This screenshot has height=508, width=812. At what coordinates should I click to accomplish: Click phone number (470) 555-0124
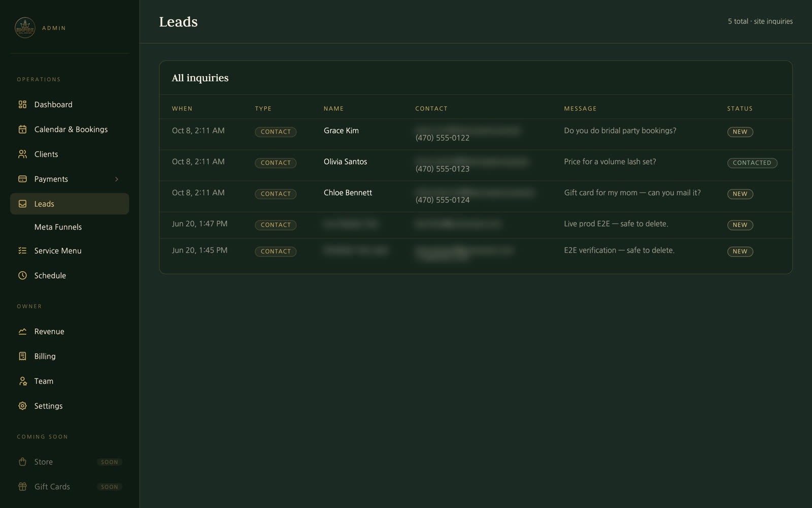pyautogui.click(x=443, y=200)
